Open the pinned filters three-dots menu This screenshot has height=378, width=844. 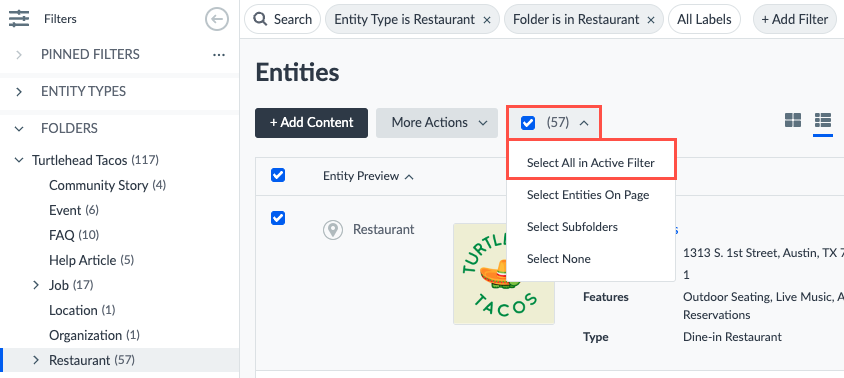click(x=219, y=54)
